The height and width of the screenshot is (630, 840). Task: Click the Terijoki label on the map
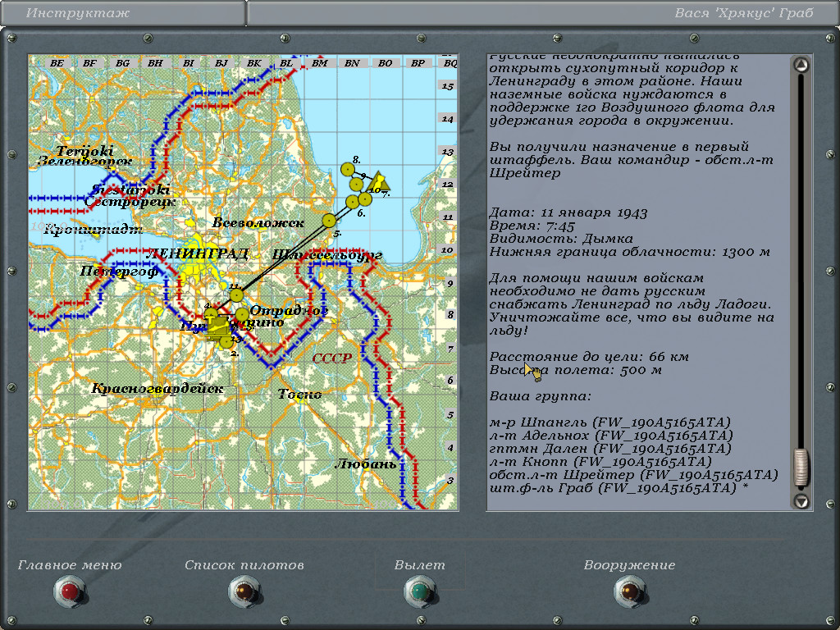coord(84,151)
